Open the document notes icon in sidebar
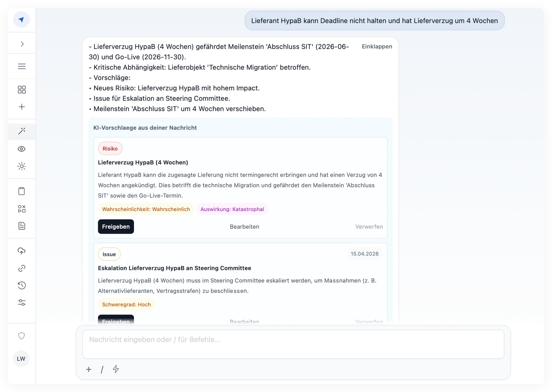This screenshot has height=392, width=552. click(x=22, y=226)
